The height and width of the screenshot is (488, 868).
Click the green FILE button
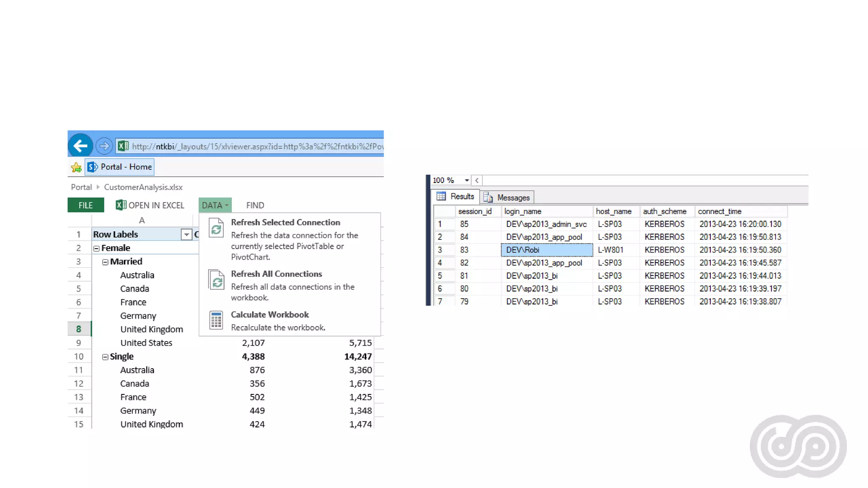86,205
